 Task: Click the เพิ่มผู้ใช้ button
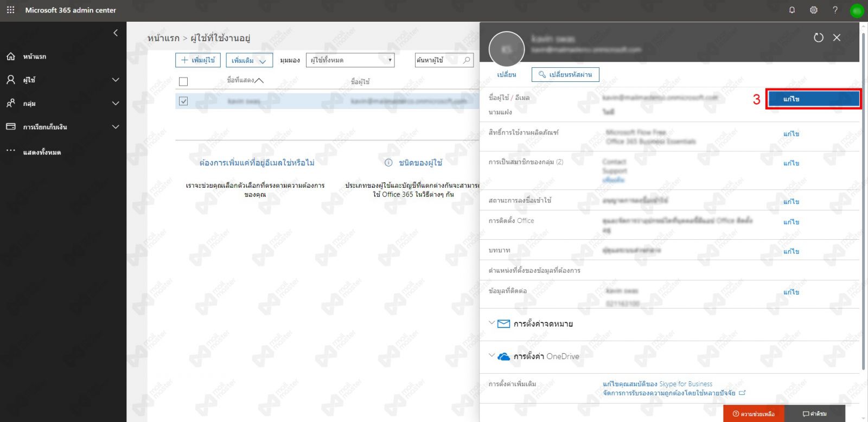tap(198, 60)
